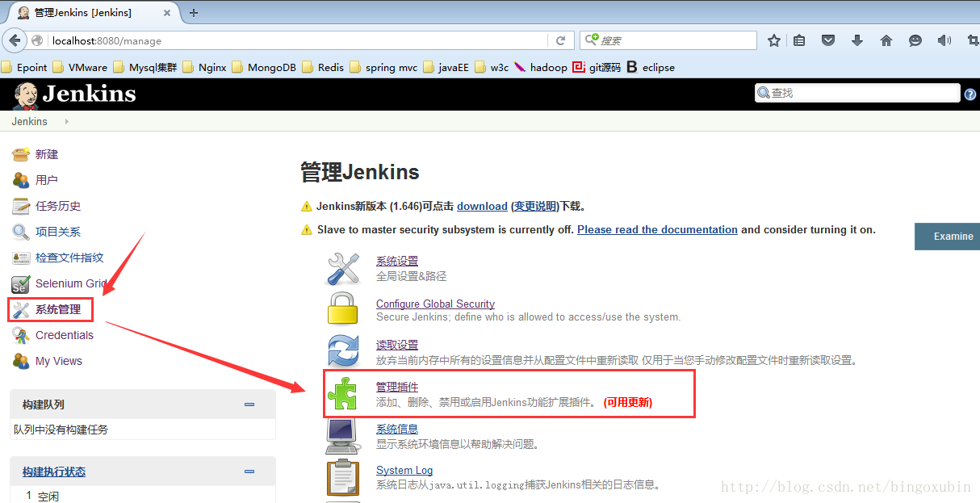Click the Jenkins butler logo

[25, 95]
